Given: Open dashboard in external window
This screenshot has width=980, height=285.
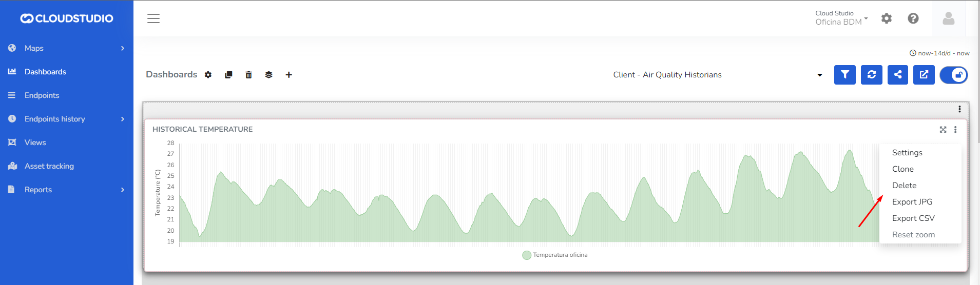Looking at the screenshot, I should pyautogui.click(x=924, y=75).
